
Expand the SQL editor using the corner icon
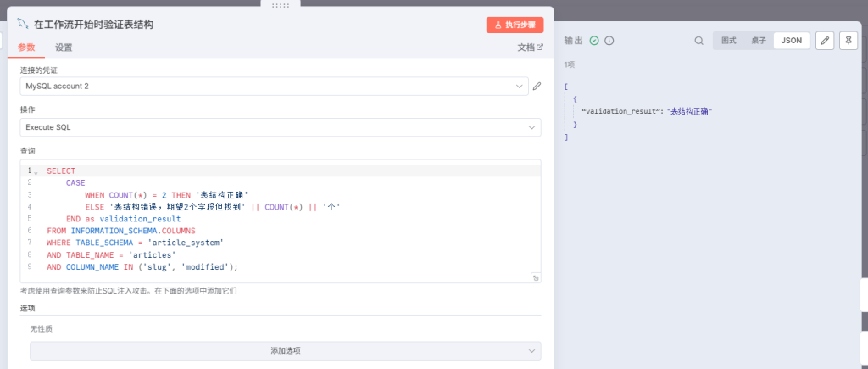tap(536, 277)
